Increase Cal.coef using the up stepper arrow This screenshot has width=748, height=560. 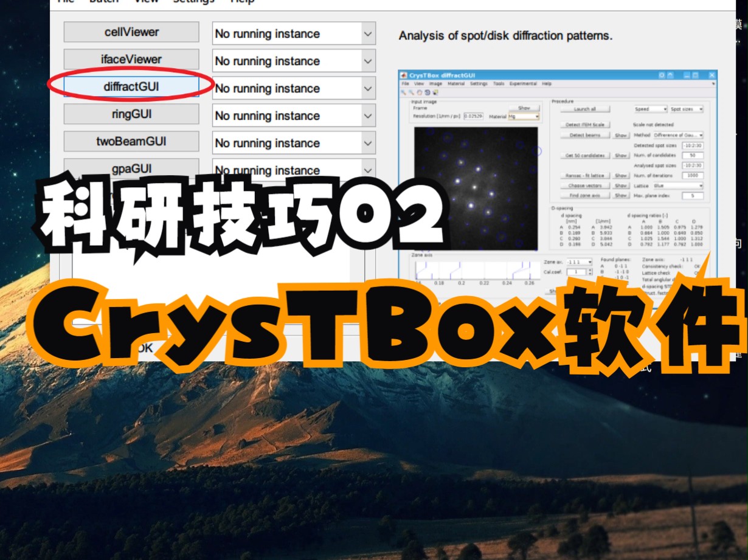tap(590, 270)
